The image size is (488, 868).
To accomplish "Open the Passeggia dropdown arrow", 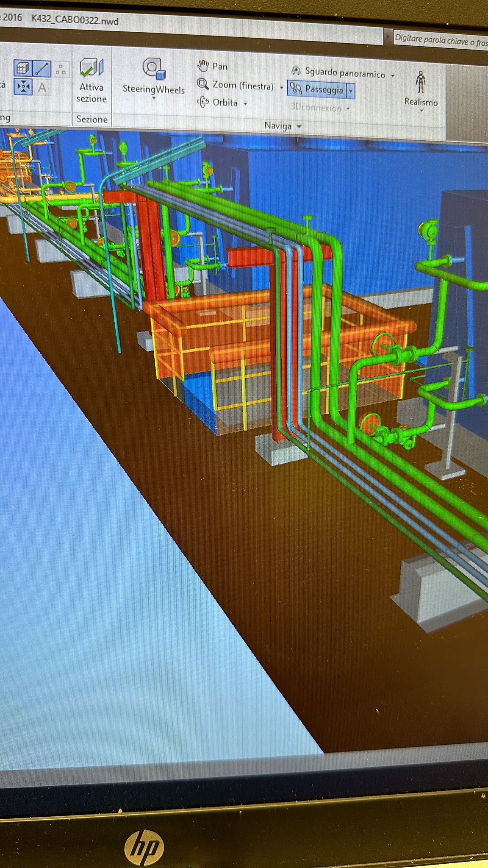I will pyautogui.click(x=351, y=91).
